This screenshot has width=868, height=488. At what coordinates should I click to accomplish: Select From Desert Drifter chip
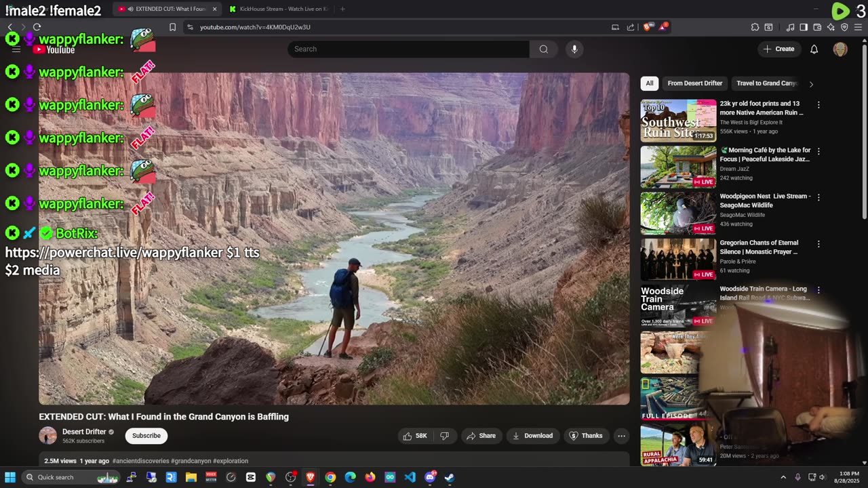694,83
